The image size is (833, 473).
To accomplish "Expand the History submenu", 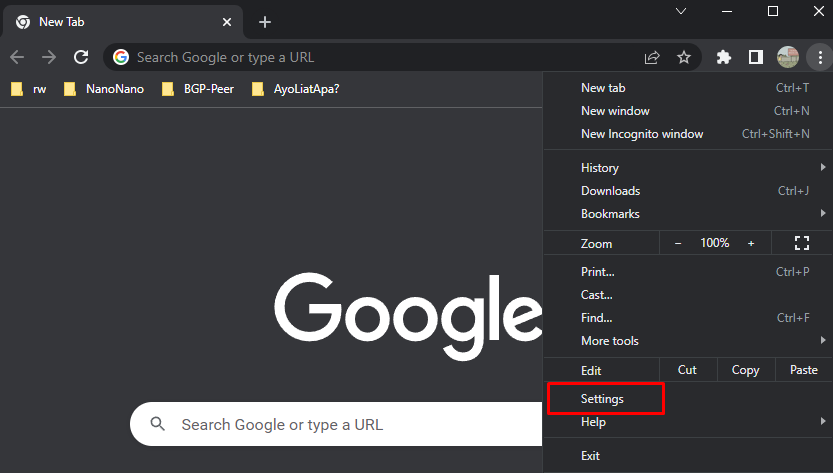I will 687,167.
